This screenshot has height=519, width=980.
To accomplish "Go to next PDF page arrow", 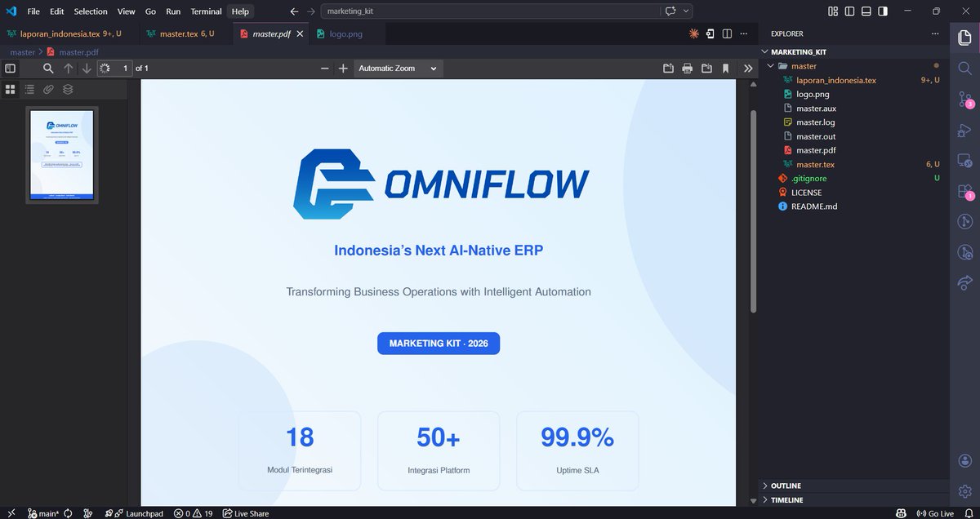I will coord(87,69).
